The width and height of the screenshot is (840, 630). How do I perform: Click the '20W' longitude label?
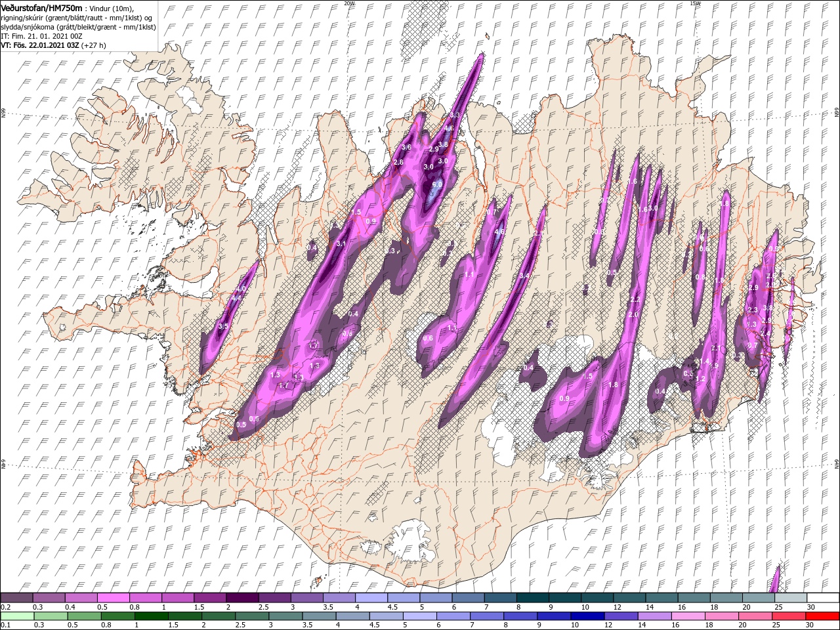point(350,3)
